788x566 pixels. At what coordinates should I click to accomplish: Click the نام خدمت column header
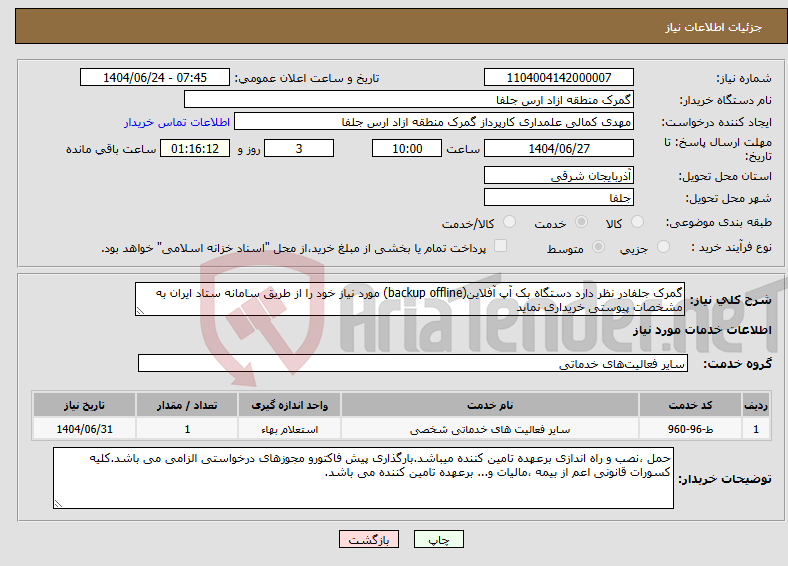(490, 405)
